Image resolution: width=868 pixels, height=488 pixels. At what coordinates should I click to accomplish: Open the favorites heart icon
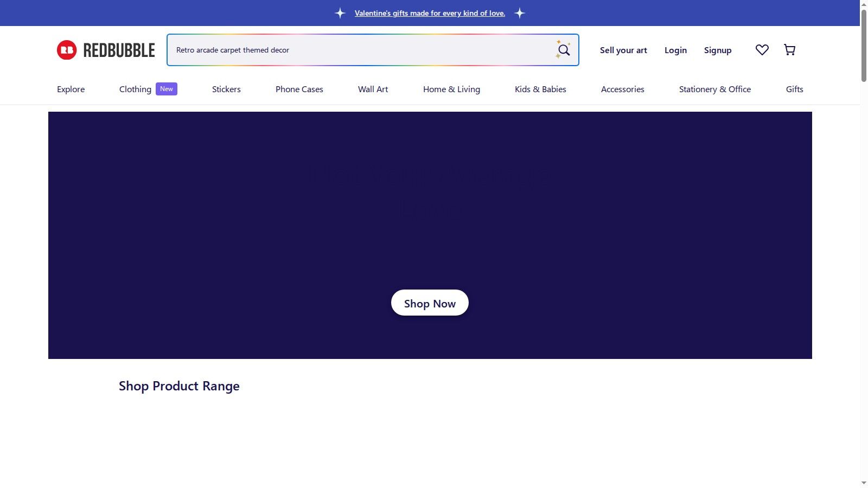(x=762, y=50)
